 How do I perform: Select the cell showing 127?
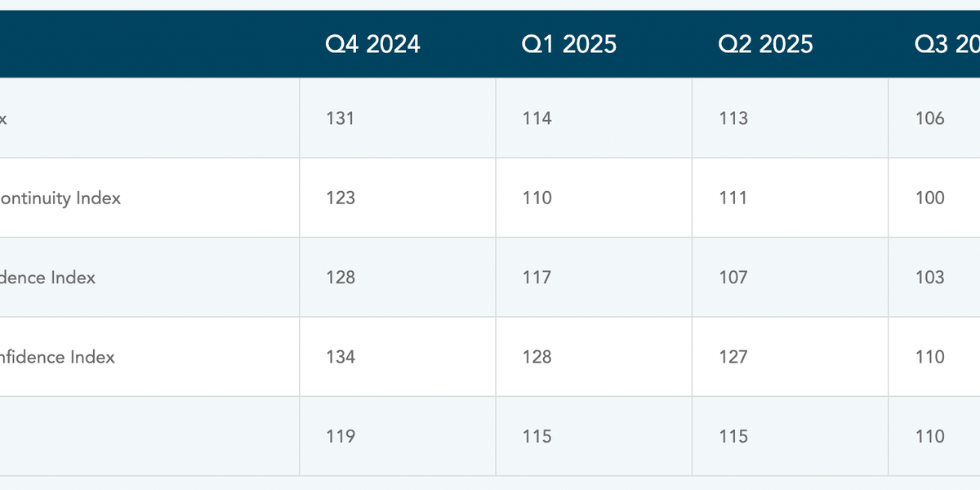click(x=733, y=357)
